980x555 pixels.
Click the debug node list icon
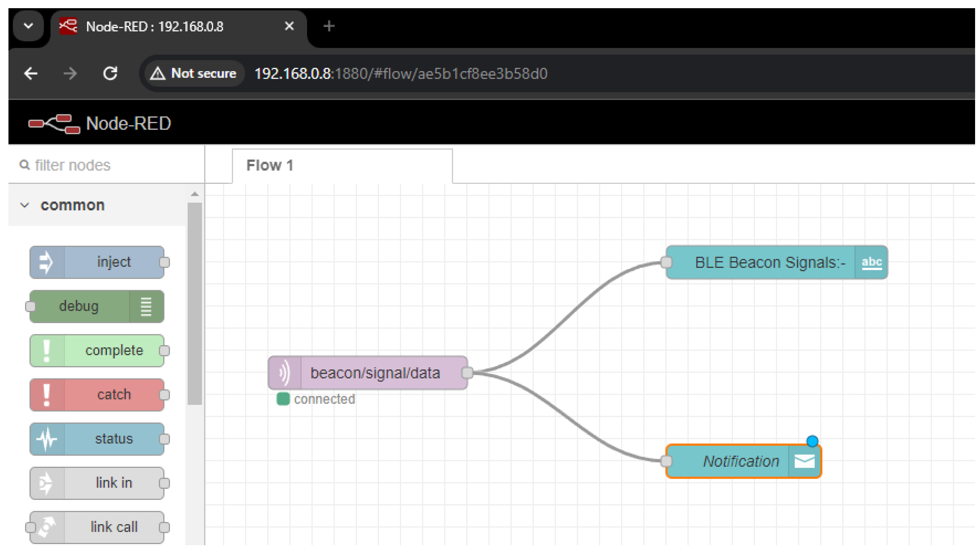click(x=146, y=307)
